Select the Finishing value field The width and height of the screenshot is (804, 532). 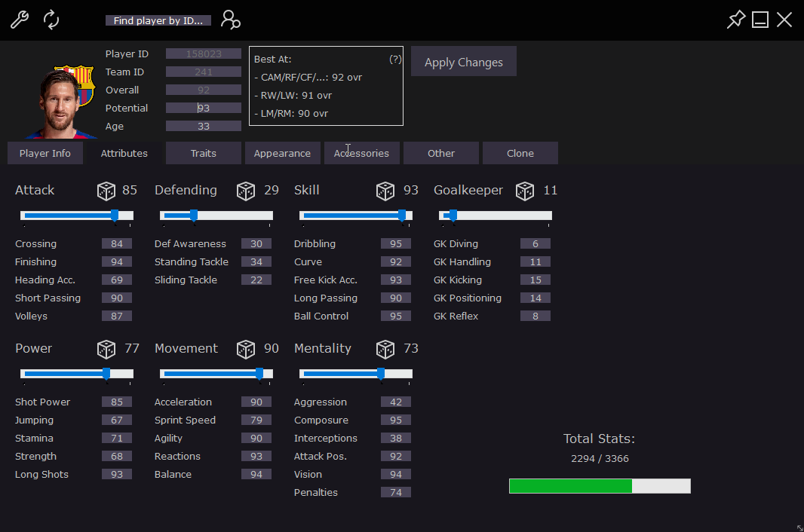pyautogui.click(x=117, y=261)
